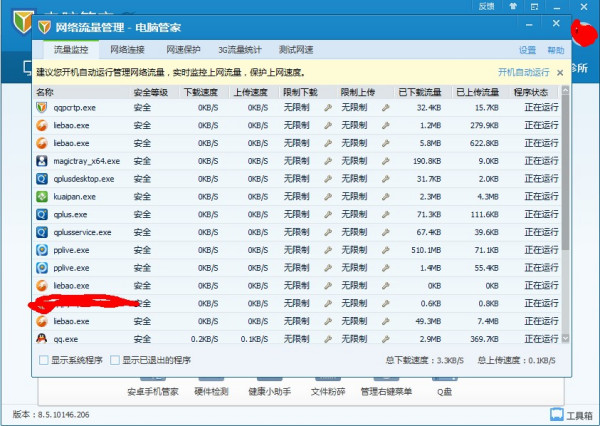Open 文件粉碎 tool
This screenshot has height=426, width=600.
[x=328, y=392]
